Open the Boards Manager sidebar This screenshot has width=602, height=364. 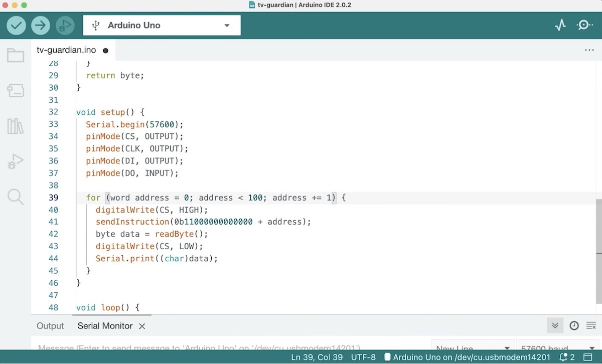pyautogui.click(x=16, y=91)
